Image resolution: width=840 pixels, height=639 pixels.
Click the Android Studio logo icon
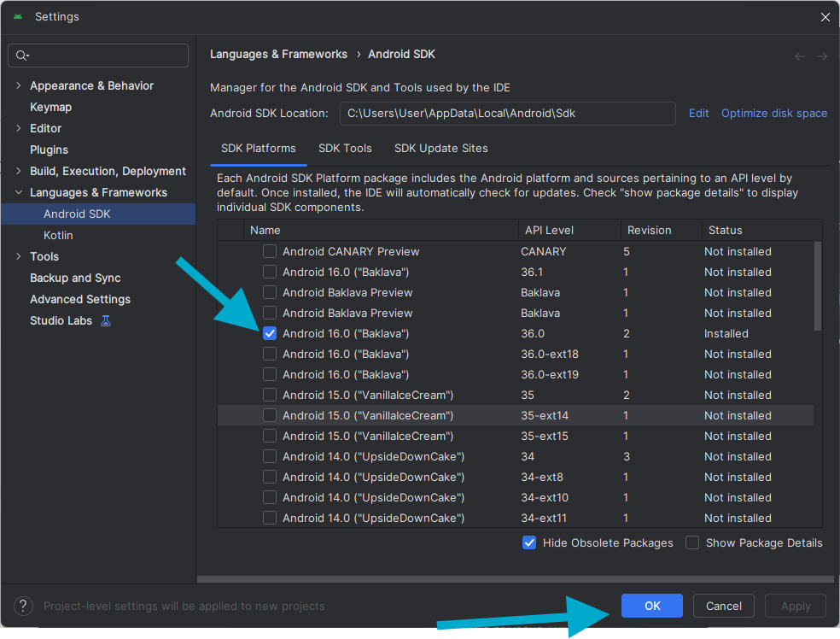18,17
